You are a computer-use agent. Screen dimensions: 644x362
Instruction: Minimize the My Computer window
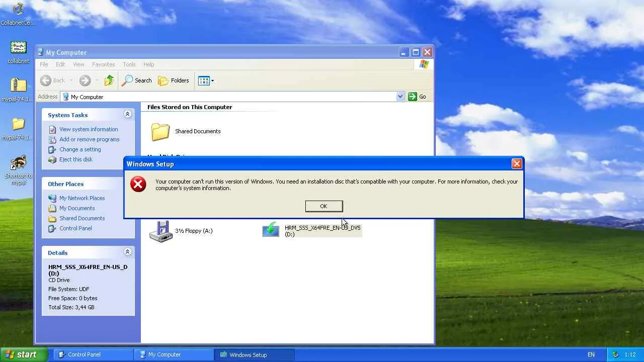[x=404, y=52]
